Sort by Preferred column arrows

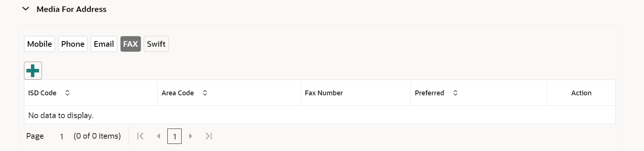click(x=455, y=93)
